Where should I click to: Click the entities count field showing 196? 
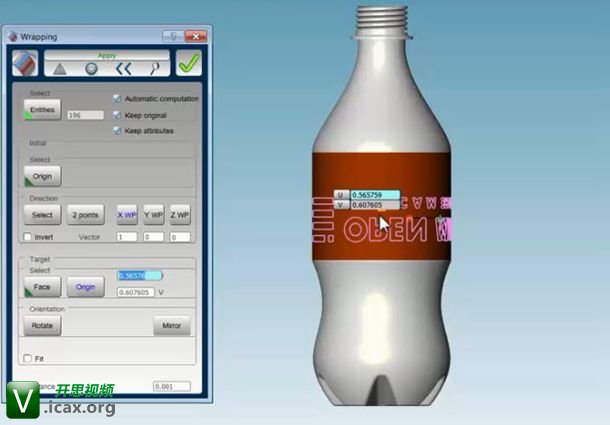point(85,115)
